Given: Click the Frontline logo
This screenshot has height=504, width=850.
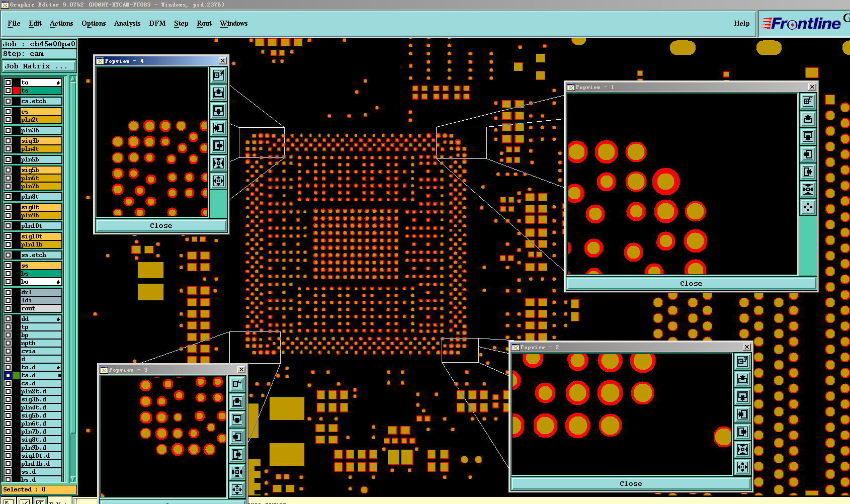Looking at the screenshot, I should point(800,24).
